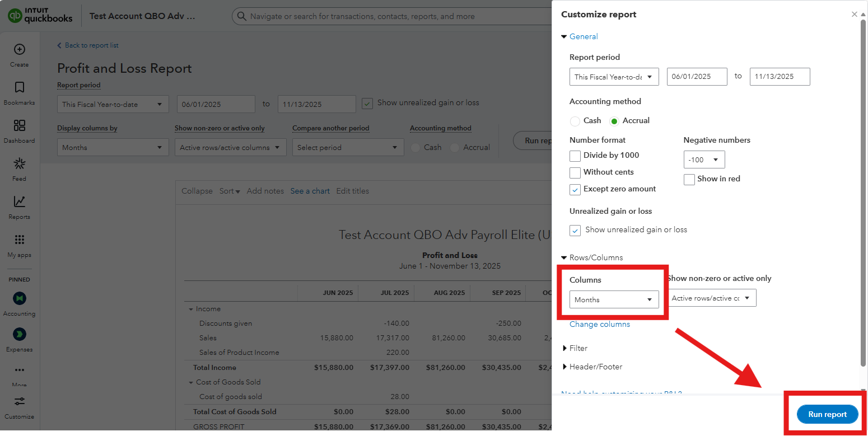Go to Dashboard via sidebar icon
The width and height of the screenshot is (868, 436).
tap(20, 126)
